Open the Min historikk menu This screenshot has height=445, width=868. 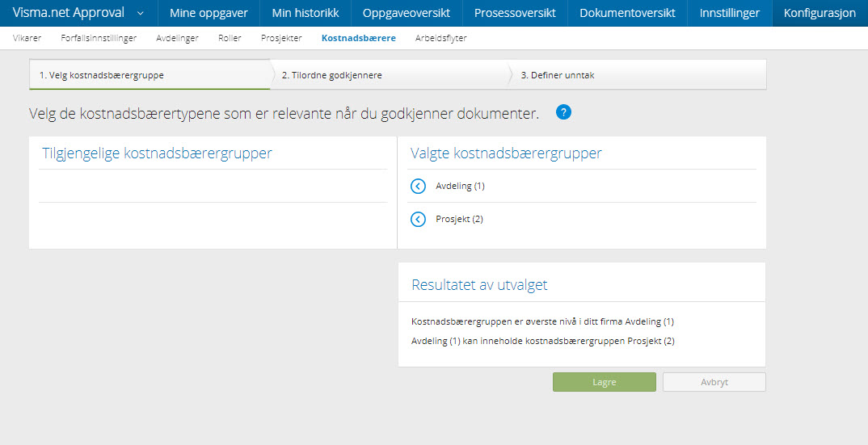point(305,13)
